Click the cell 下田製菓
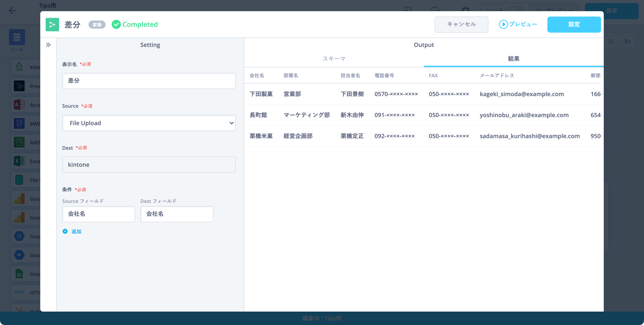 point(261,94)
